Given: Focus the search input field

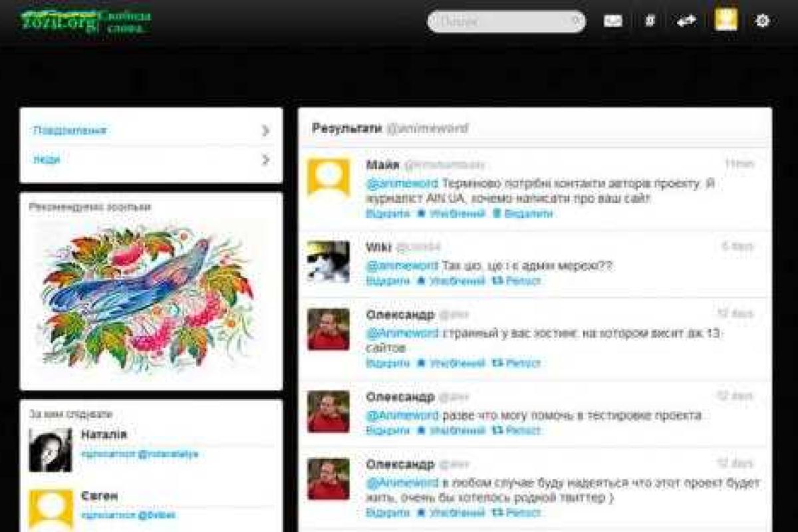Looking at the screenshot, I should coord(499,21).
